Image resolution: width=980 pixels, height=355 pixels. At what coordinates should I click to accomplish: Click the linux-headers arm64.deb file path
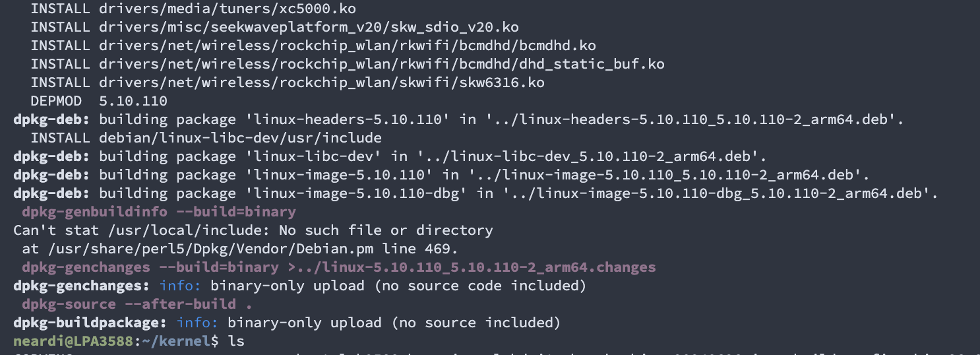692,119
